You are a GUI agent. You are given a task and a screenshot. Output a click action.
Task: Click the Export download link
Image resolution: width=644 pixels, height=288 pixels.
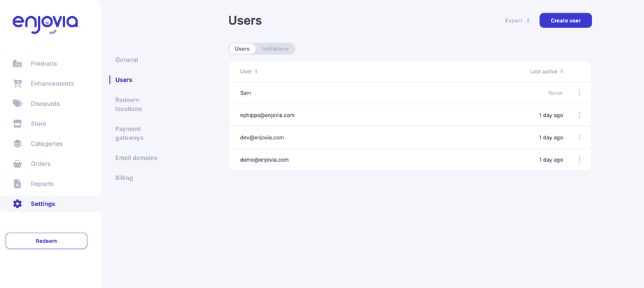point(518,20)
